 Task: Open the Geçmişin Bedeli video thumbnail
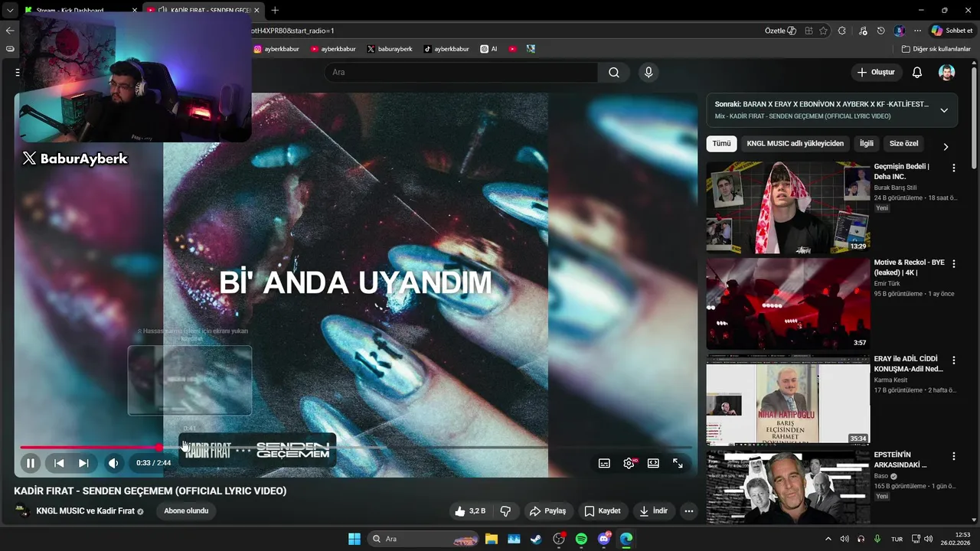[788, 207]
